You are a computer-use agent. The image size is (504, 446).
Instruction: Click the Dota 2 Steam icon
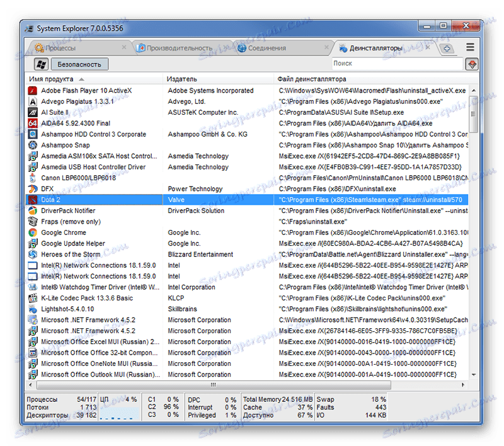click(x=33, y=200)
